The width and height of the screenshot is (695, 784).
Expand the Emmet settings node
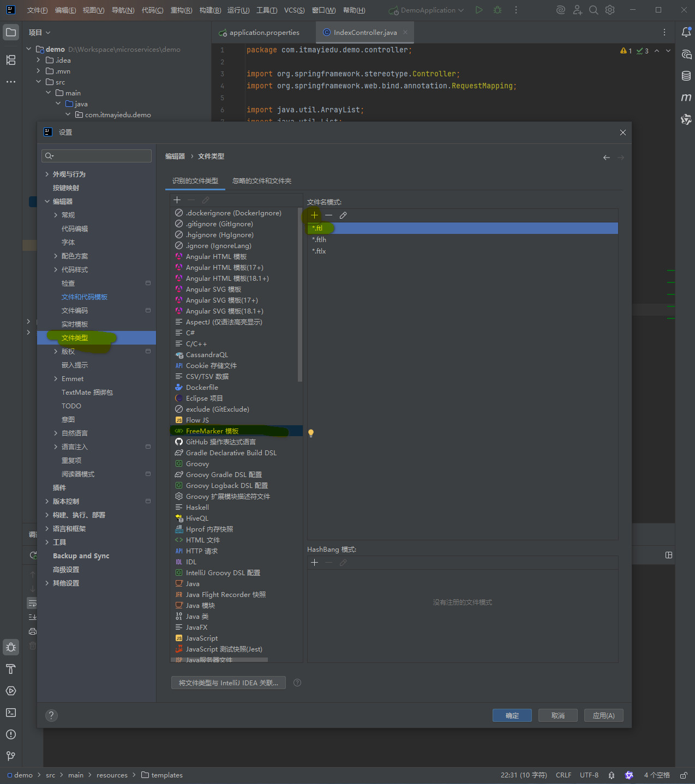(x=56, y=379)
